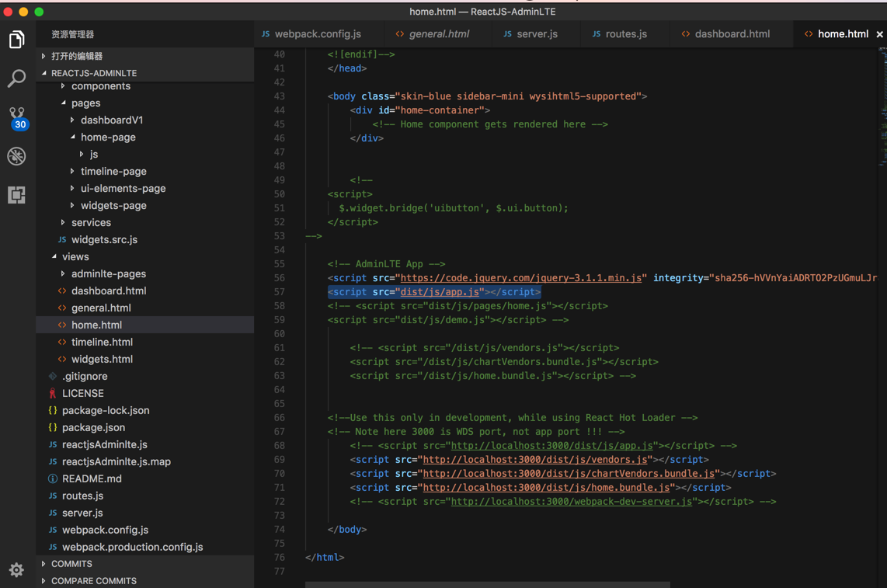Click the LICENSE file icon
Image resolution: width=887 pixels, height=588 pixels.
coord(53,394)
